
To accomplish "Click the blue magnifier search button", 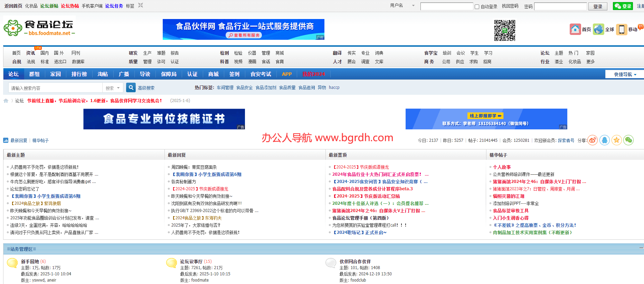I will (x=131, y=88).
